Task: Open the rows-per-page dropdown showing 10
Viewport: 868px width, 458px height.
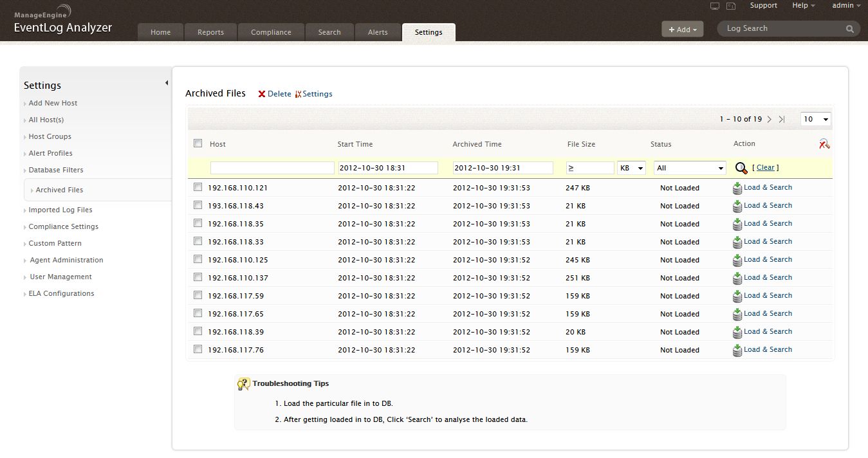Action: click(816, 119)
